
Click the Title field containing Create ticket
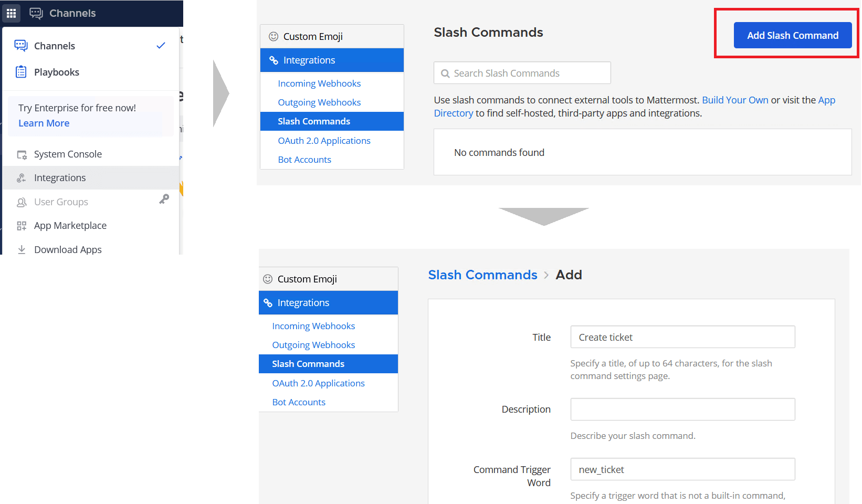682,337
